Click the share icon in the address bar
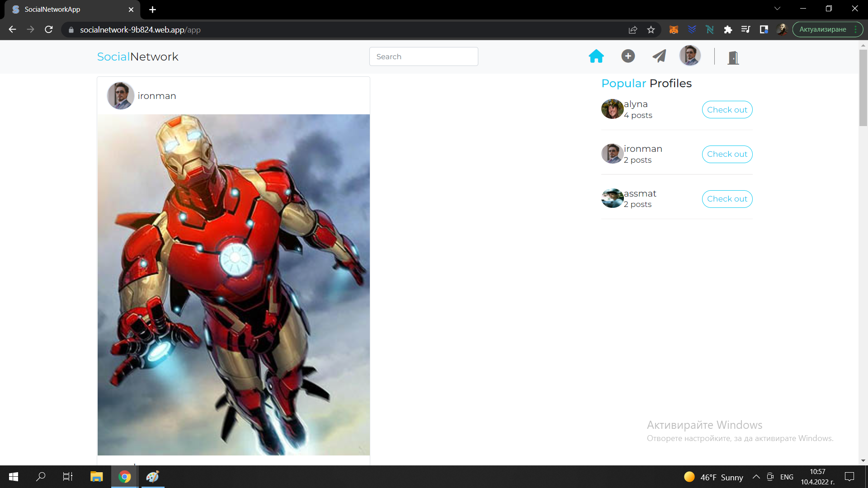 (x=633, y=29)
